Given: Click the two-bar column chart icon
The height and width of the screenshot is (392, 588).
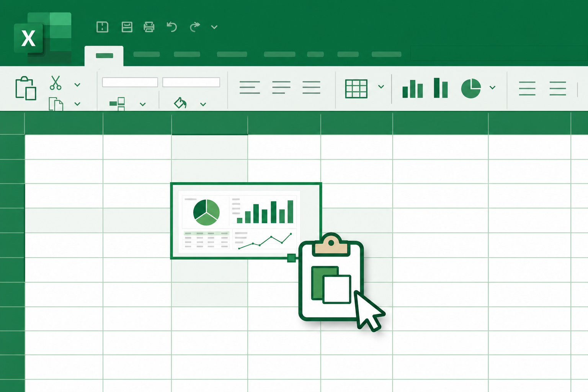Looking at the screenshot, I should click(x=441, y=88).
